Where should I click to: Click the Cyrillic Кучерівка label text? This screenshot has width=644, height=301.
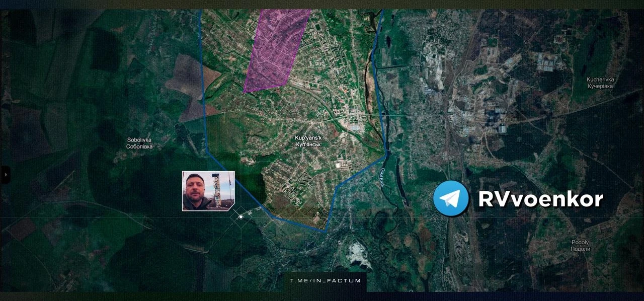tap(600, 86)
